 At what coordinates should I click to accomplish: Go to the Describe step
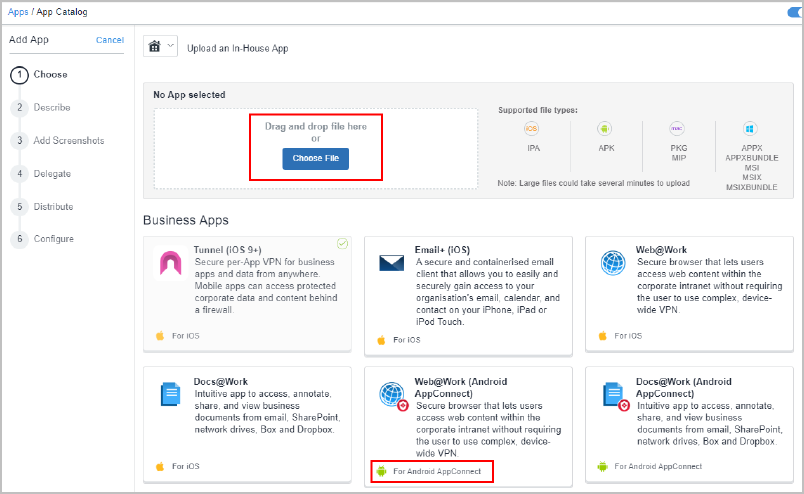pos(51,107)
